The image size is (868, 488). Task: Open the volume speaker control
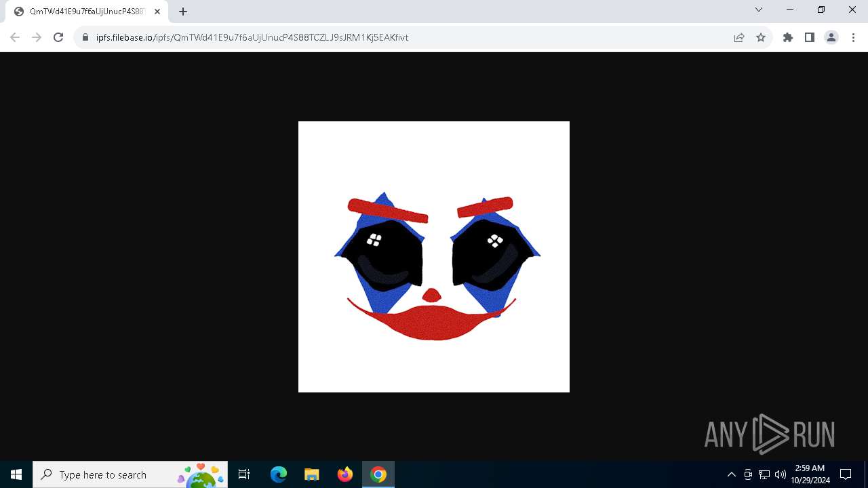[781, 474]
